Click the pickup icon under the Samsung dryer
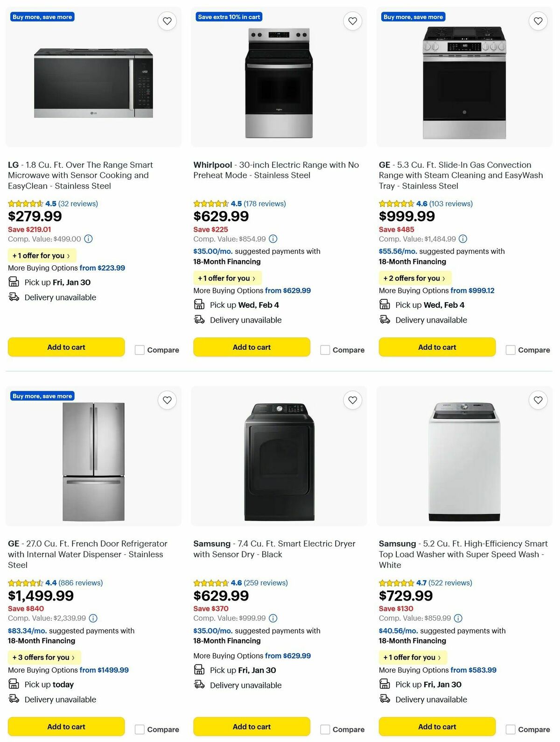 click(x=199, y=670)
